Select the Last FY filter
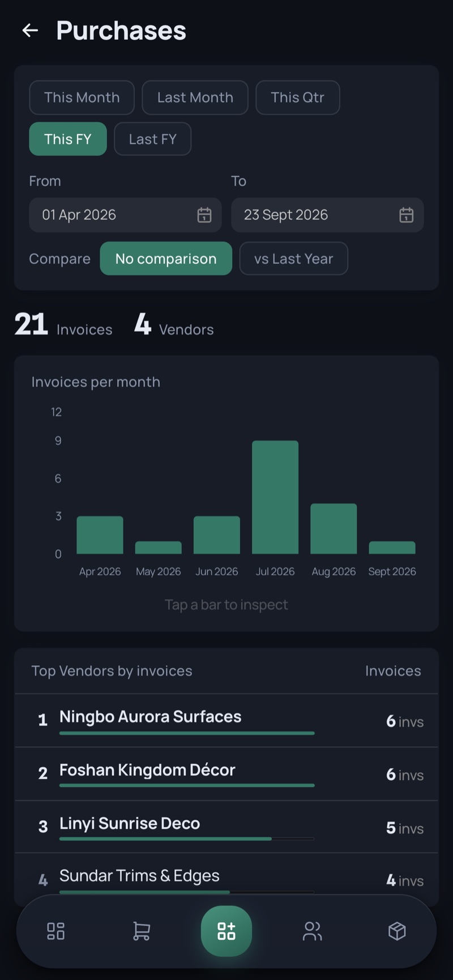Screen dimensions: 453x980 click(152, 139)
